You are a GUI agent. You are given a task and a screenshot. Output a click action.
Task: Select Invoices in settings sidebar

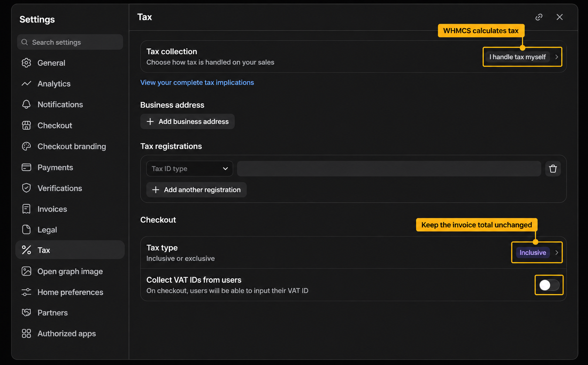pos(70,209)
